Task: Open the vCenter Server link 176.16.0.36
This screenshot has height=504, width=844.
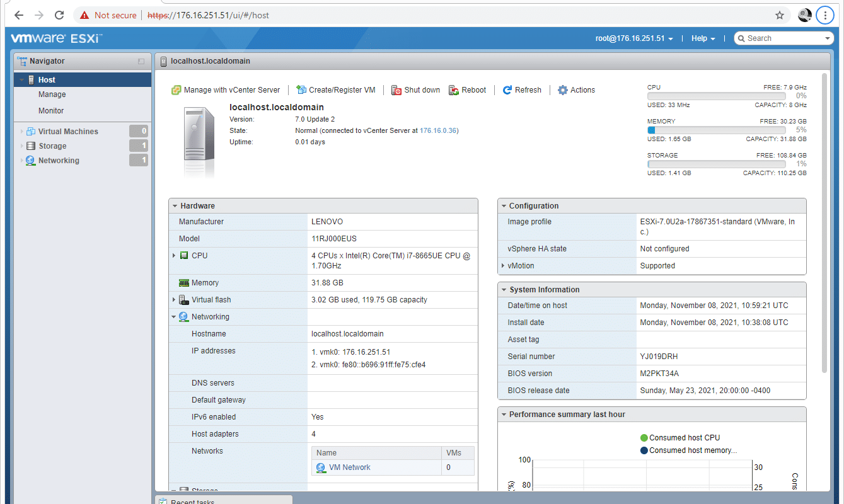Action: (x=438, y=130)
